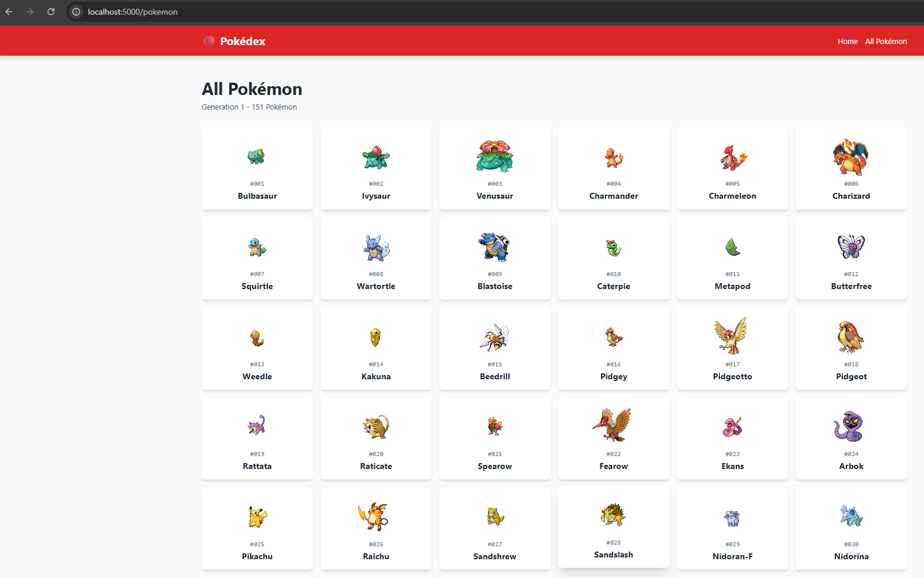Image resolution: width=924 pixels, height=578 pixels.
Task: Select the Fearow sprite
Action: (612, 425)
